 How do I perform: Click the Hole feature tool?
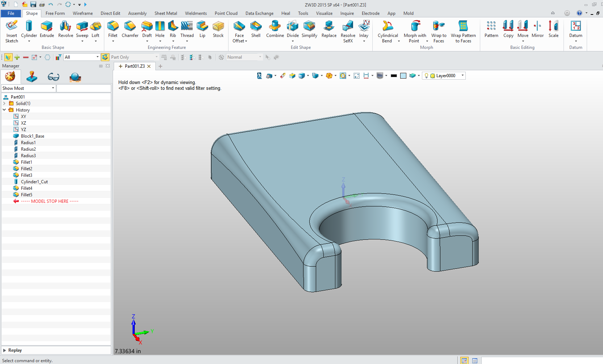160,29
